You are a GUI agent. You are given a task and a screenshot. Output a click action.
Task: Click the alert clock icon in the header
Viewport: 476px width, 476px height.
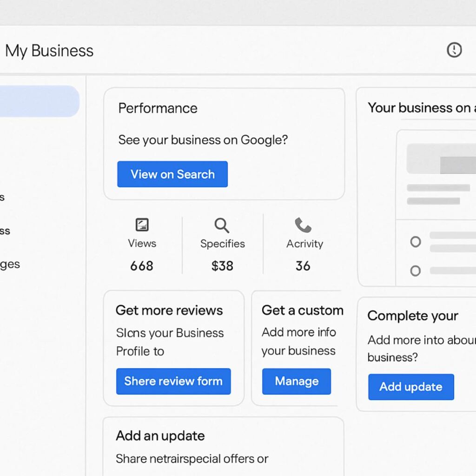tap(454, 50)
